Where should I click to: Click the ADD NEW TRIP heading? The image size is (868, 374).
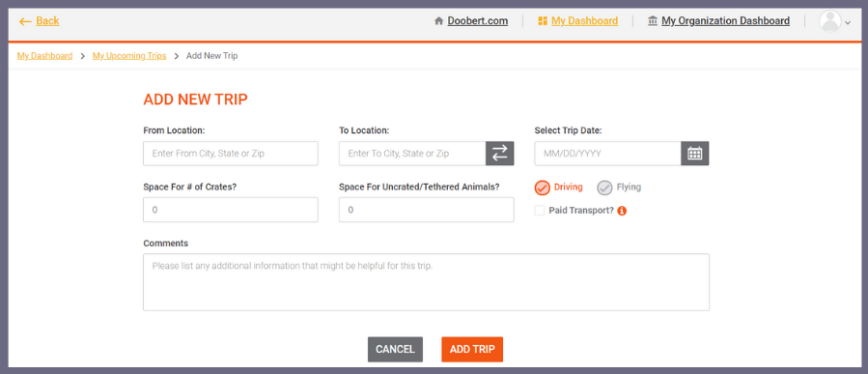click(x=195, y=100)
